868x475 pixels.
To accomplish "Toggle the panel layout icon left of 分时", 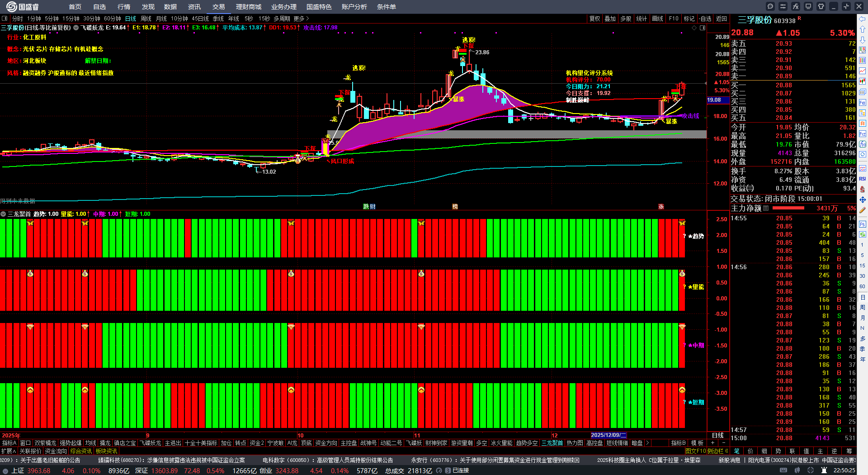I will [x=5, y=19].
